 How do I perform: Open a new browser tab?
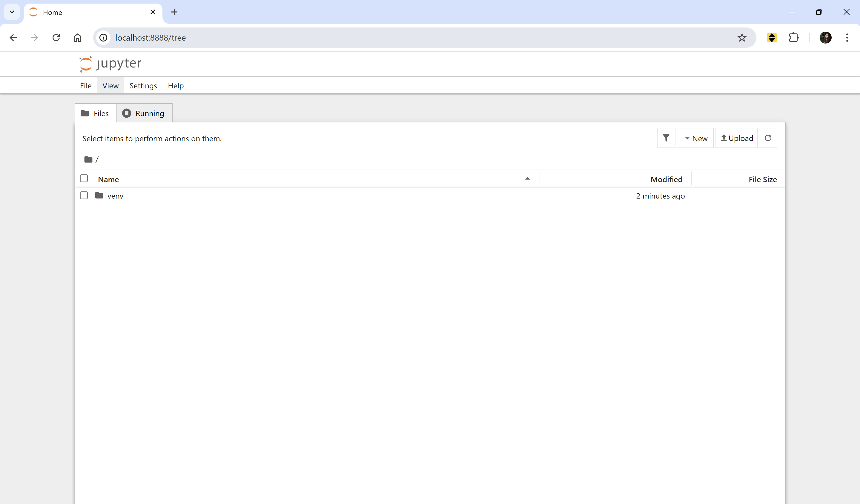click(x=174, y=12)
